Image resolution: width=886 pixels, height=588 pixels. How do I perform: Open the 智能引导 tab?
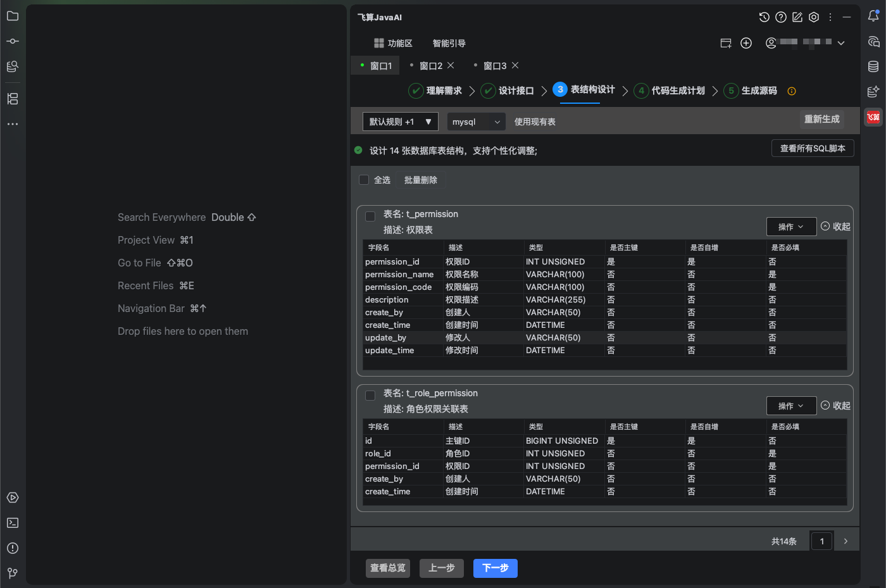pos(449,43)
